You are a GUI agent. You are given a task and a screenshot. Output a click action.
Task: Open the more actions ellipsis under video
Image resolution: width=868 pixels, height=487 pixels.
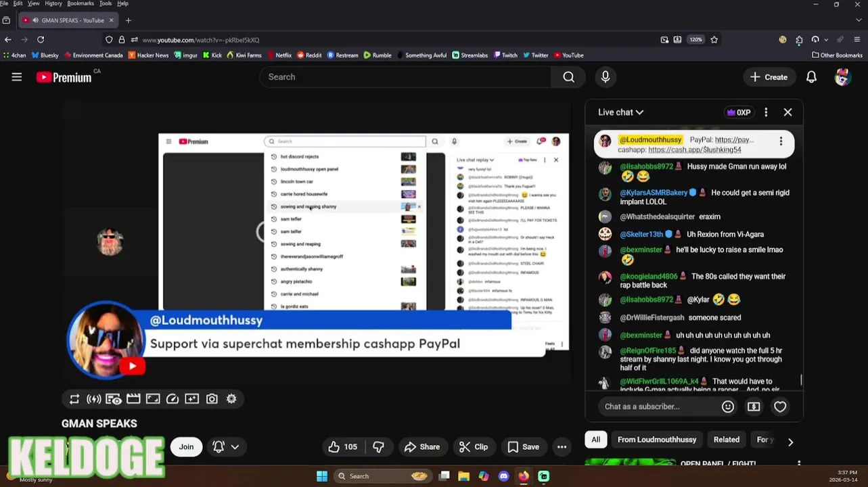click(562, 447)
